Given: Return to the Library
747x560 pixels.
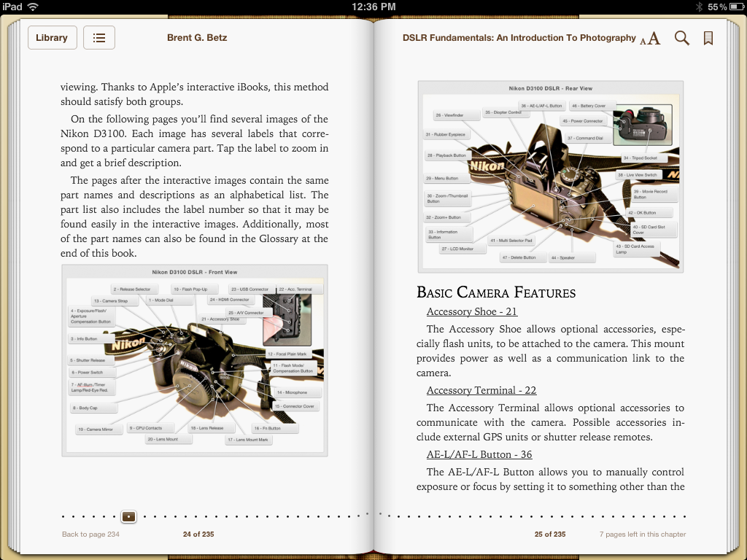Looking at the screenshot, I should pos(52,38).
